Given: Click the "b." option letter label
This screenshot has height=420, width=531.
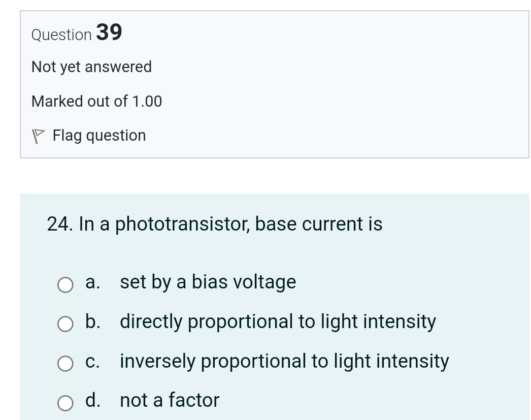Looking at the screenshot, I should coord(93,321).
